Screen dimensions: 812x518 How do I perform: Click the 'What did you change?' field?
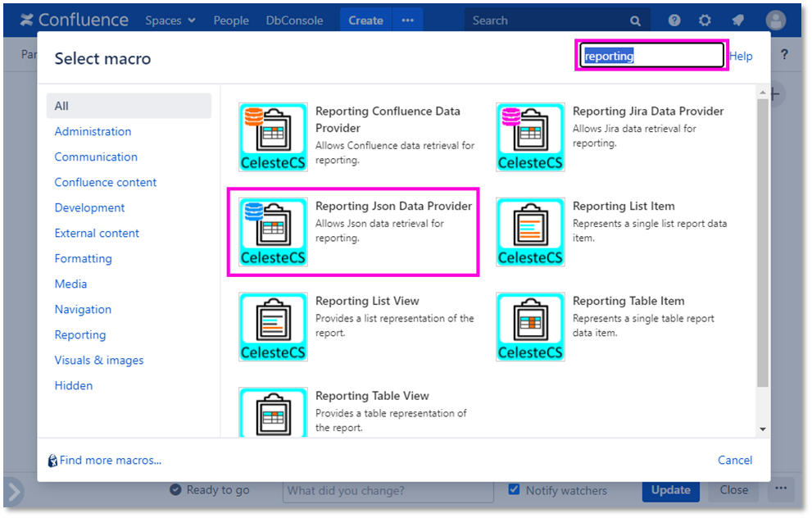coord(388,491)
